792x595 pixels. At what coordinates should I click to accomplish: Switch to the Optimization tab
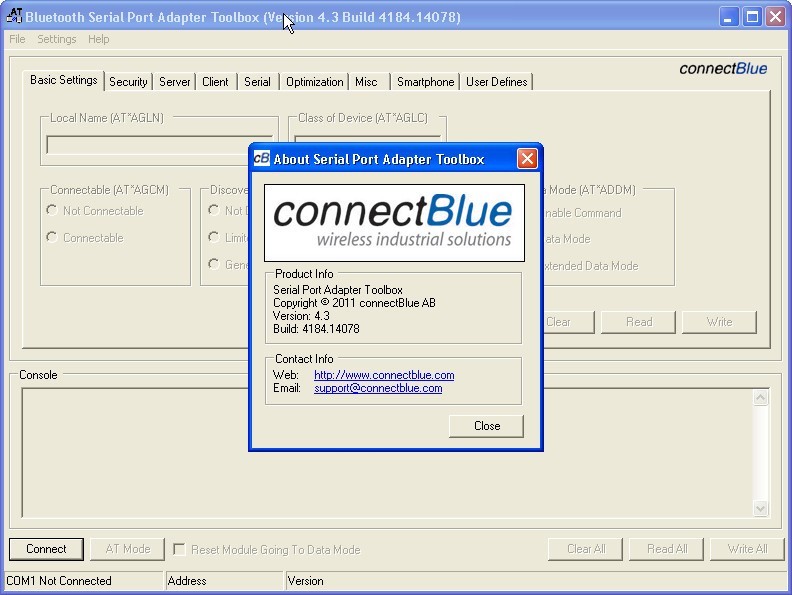pos(314,82)
